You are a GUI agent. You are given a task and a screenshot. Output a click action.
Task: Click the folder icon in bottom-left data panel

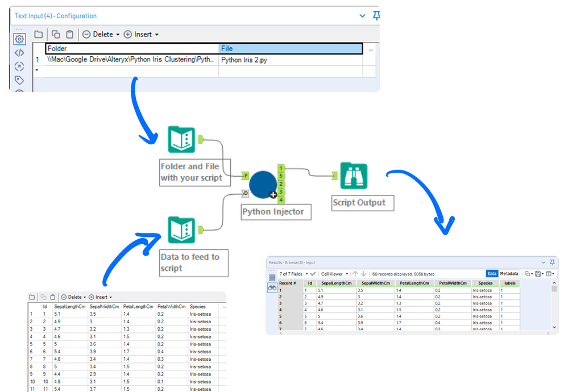pyautogui.click(x=32, y=297)
